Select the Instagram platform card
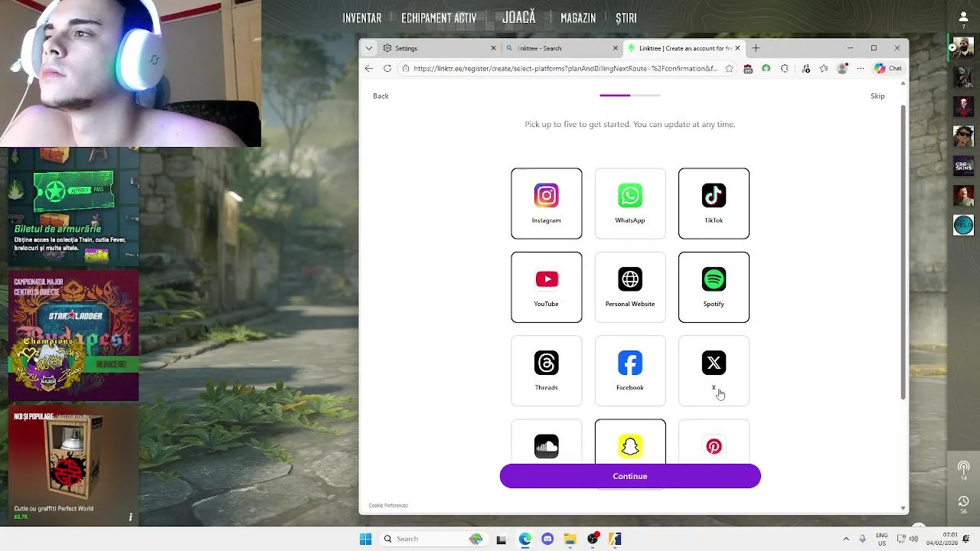 tap(546, 204)
